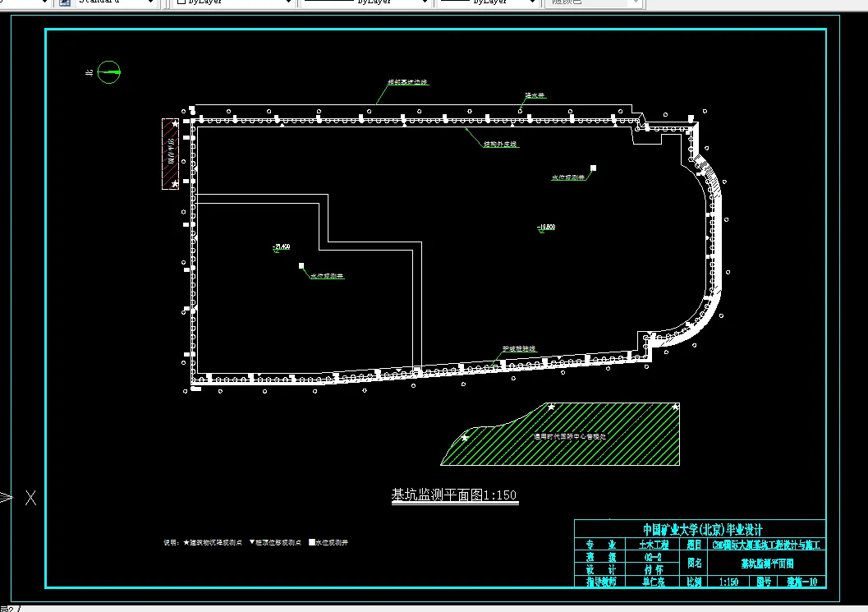Select the 水位观测井 label in the lower left

(327, 276)
